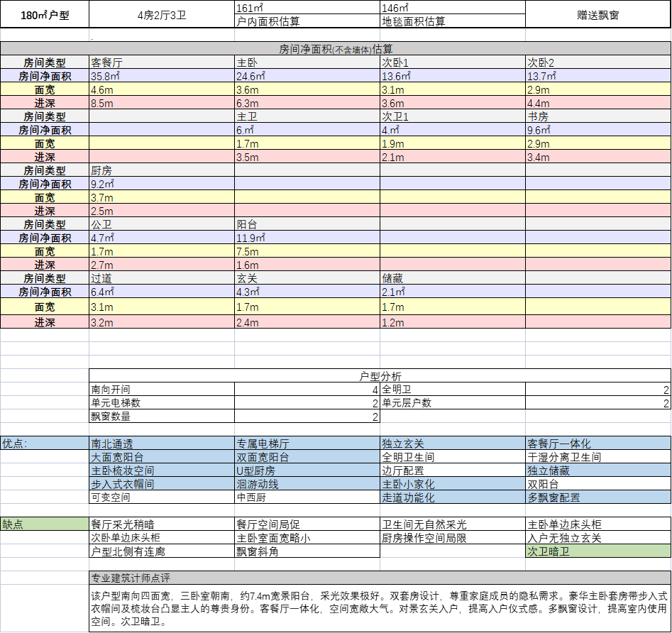Click the 单元电梯数 label cell
This screenshot has height=633, width=672.
(x=162, y=403)
